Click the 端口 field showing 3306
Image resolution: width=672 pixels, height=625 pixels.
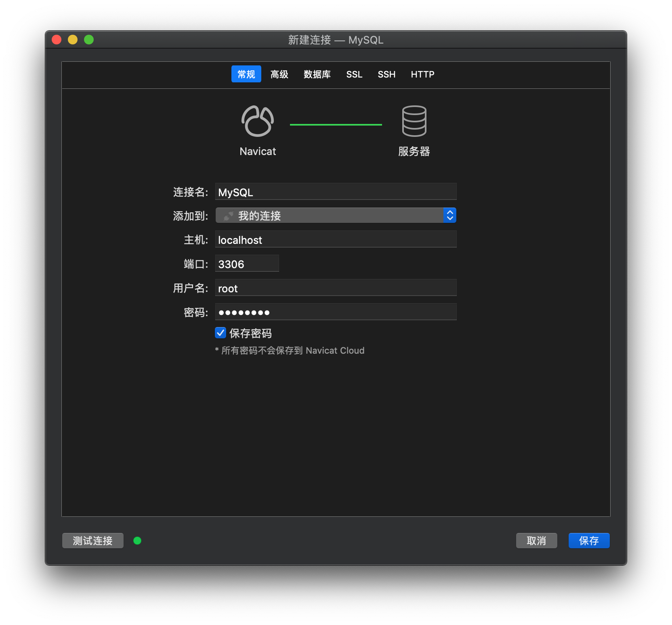(247, 264)
